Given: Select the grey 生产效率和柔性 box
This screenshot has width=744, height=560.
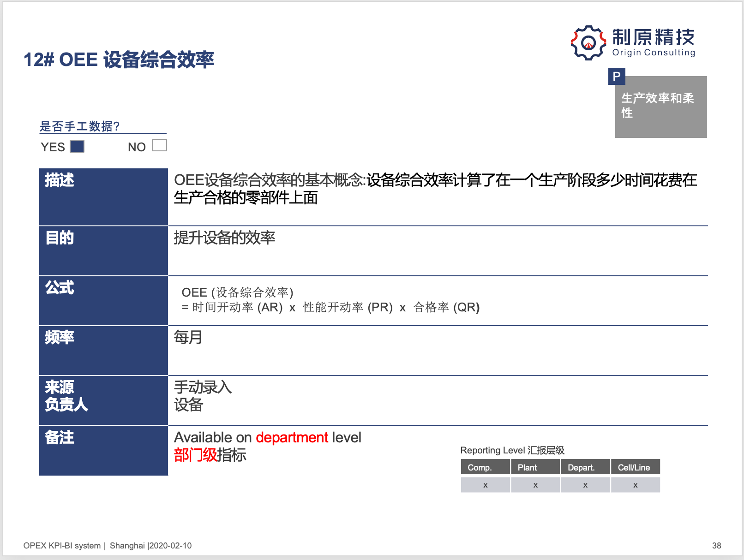Looking at the screenshot, I should point(661,107).
